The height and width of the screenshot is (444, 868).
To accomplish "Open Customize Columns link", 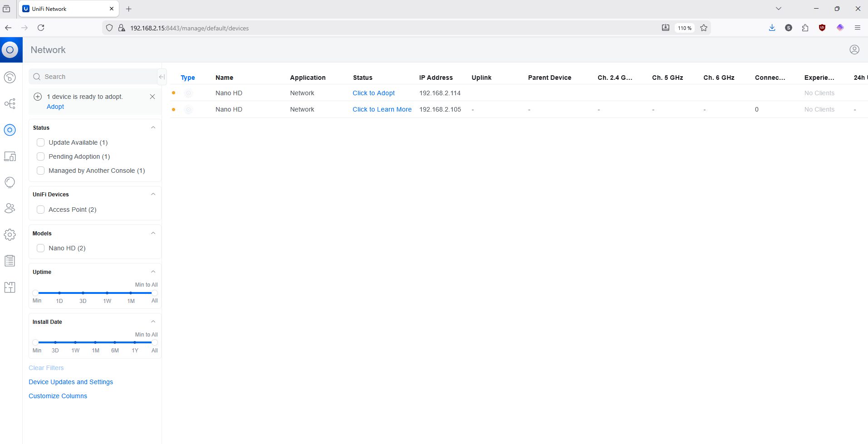I will pos(58,396).
